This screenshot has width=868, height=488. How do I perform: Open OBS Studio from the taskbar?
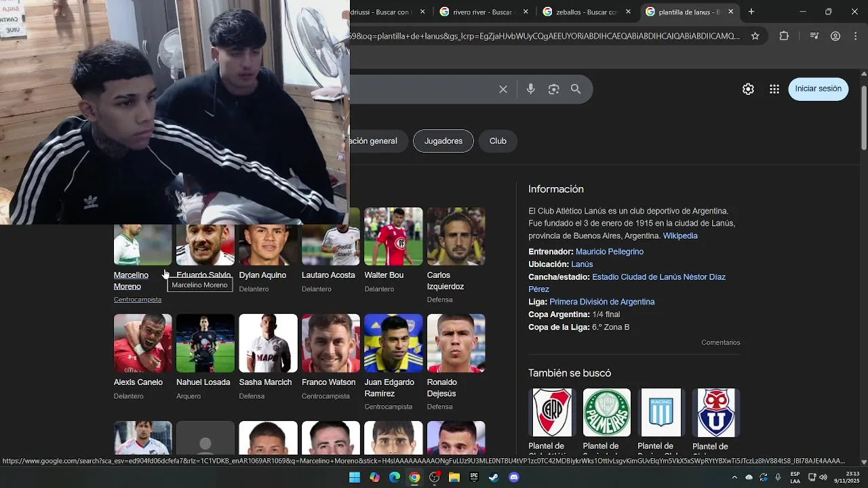point(434,477)
